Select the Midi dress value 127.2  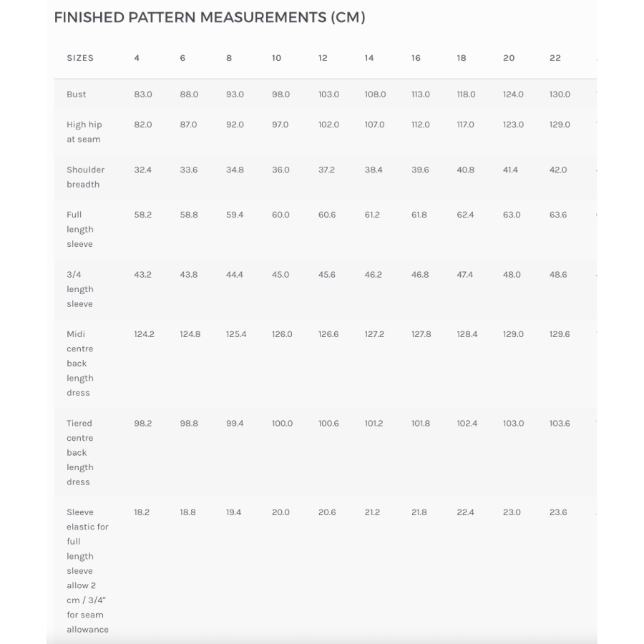point(374,334)
